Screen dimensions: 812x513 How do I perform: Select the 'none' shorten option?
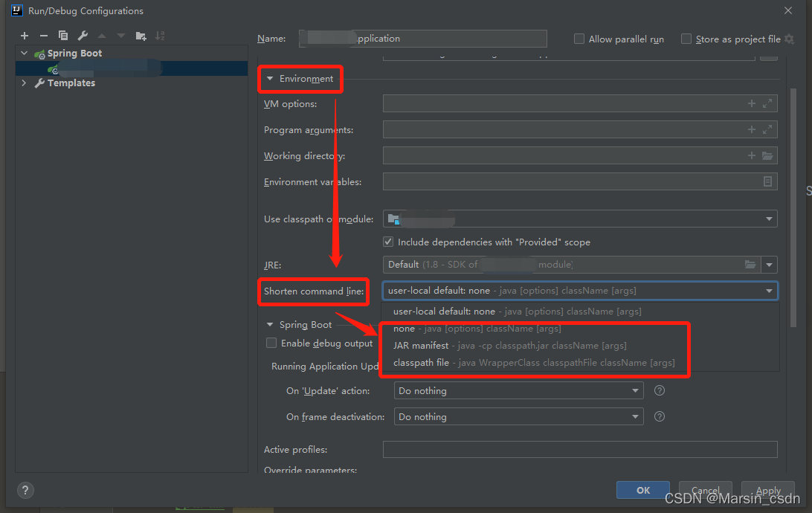(581, 328)
